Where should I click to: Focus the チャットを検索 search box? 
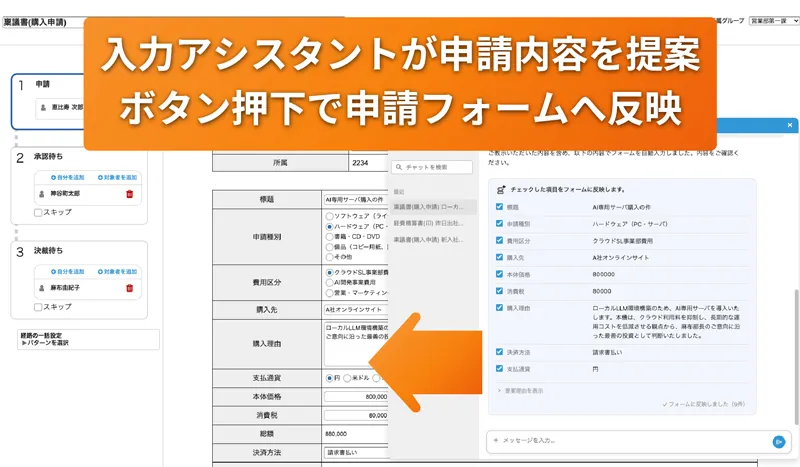[432, 167]
